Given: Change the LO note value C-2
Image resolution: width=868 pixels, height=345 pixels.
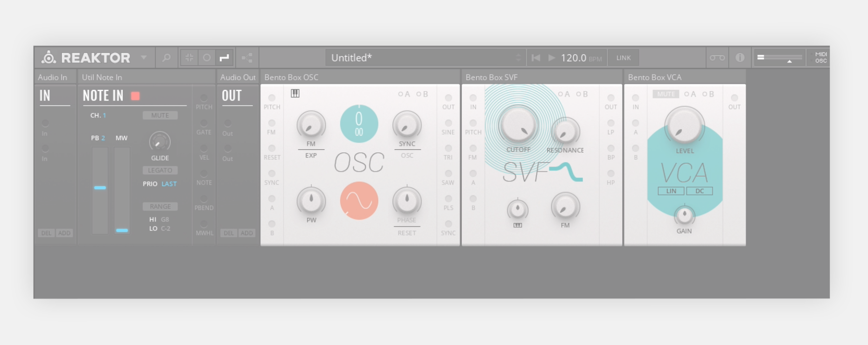Looking at the screenshot, I should click(166, 229).
